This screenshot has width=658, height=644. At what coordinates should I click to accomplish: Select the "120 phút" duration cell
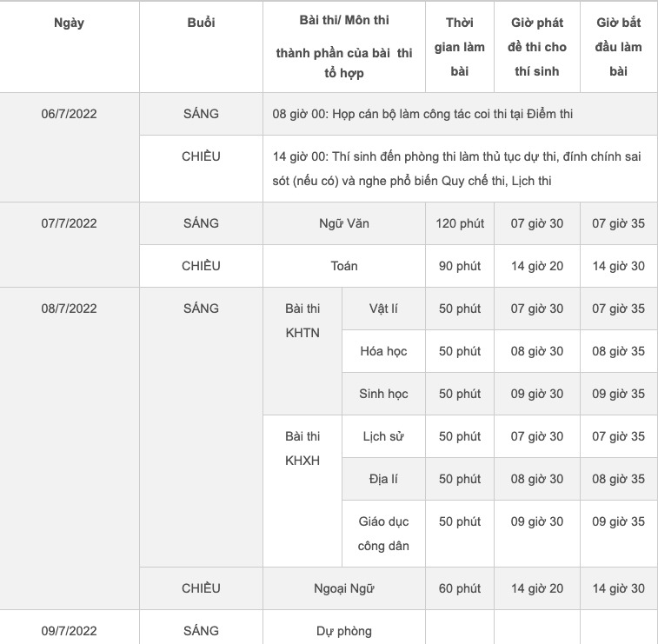[459, 223]
